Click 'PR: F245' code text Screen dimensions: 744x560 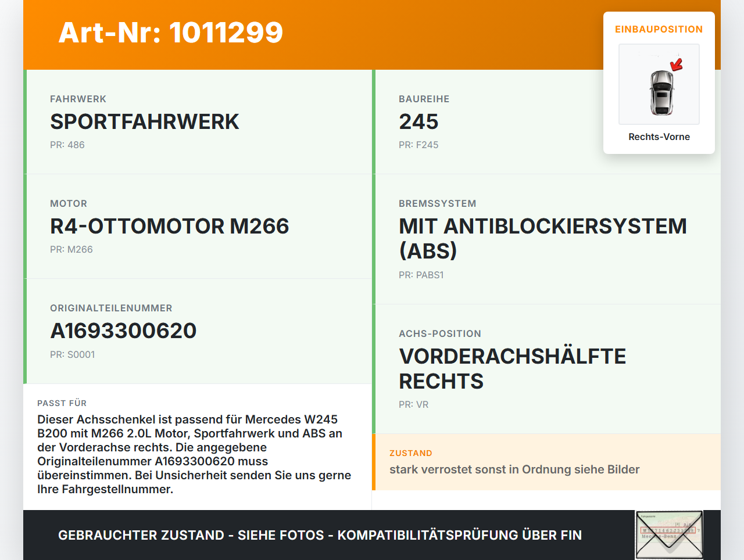tap(419, 145)
